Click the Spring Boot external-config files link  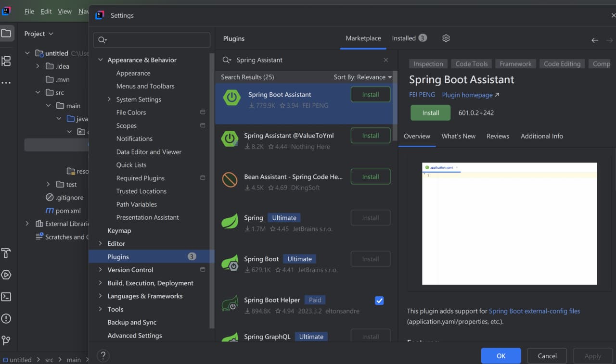[x=534, y=311]
